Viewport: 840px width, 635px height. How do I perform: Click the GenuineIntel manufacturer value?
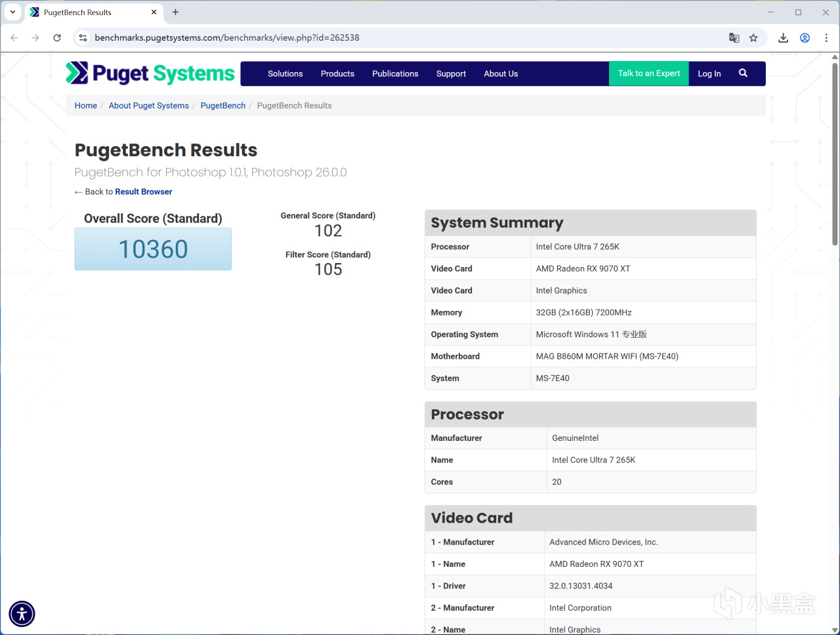tap(576, 438)
